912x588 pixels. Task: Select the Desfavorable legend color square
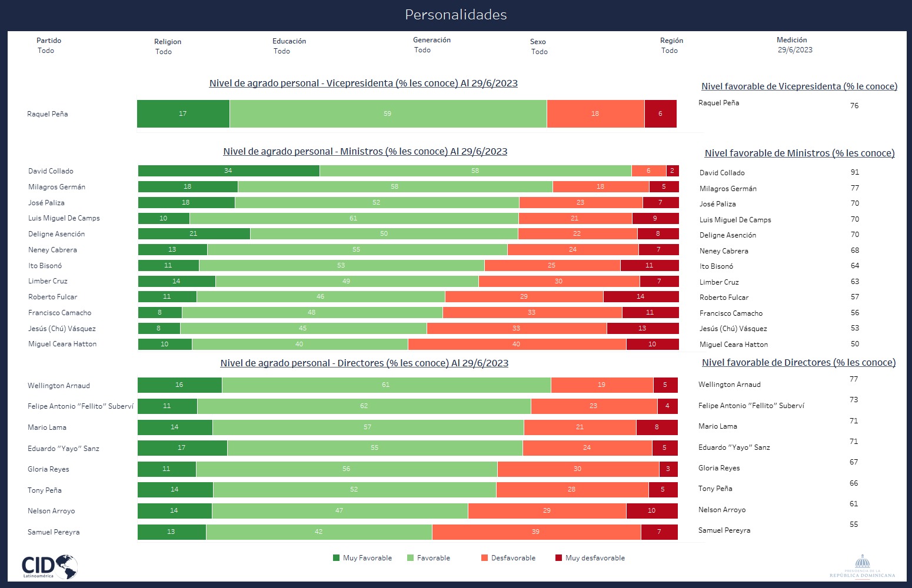coord(484,558)
